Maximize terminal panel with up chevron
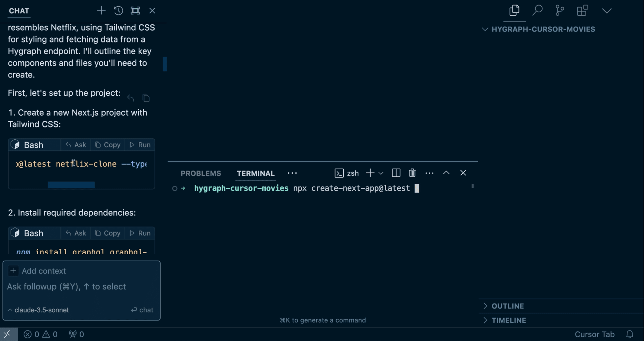The width and height of the screenshot is (644, 341). 446,173
